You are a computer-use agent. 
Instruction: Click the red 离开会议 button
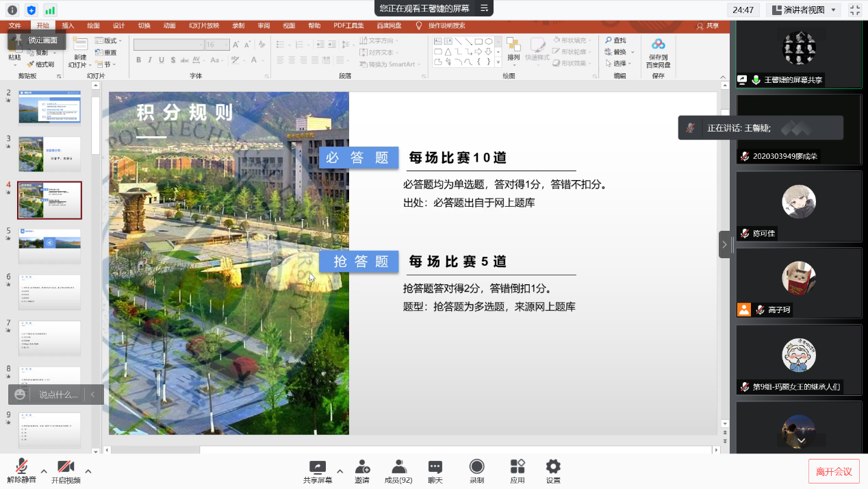click(834, 471)
